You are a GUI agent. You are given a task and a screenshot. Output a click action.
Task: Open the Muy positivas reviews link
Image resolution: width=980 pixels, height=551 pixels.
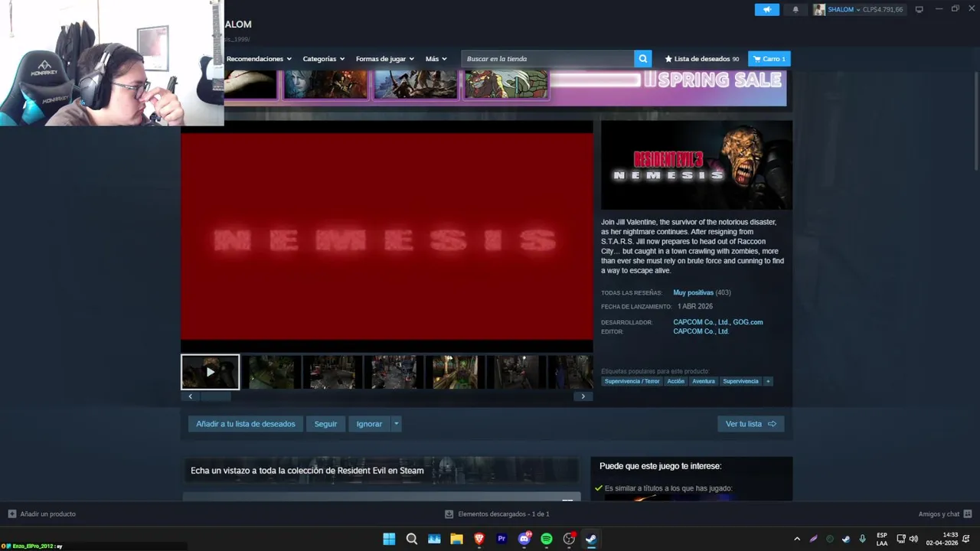coord(693,292)
